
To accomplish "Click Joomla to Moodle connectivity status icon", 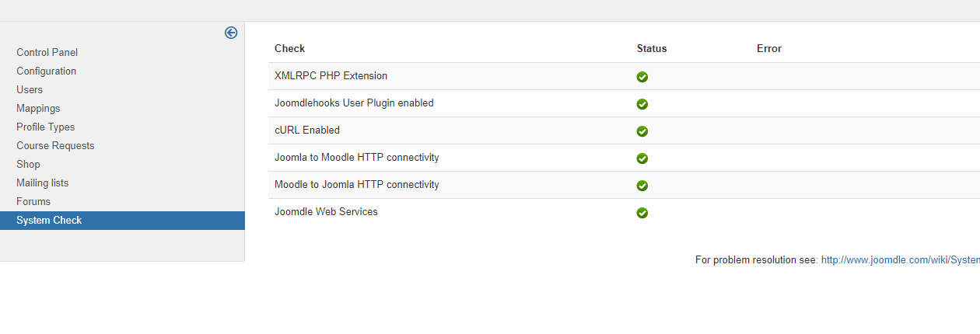I will pyautogui.click(x=642, y=158).
